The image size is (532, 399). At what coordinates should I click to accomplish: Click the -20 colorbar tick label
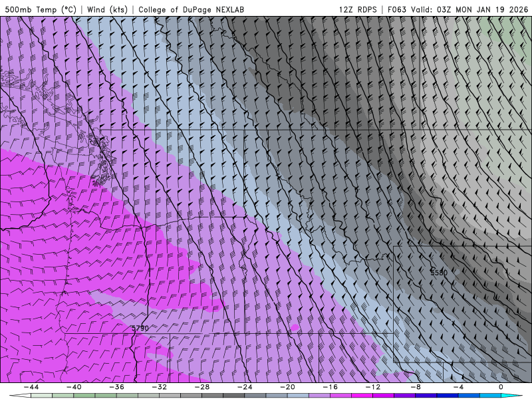pyautogui.click(x=287, y=387)
